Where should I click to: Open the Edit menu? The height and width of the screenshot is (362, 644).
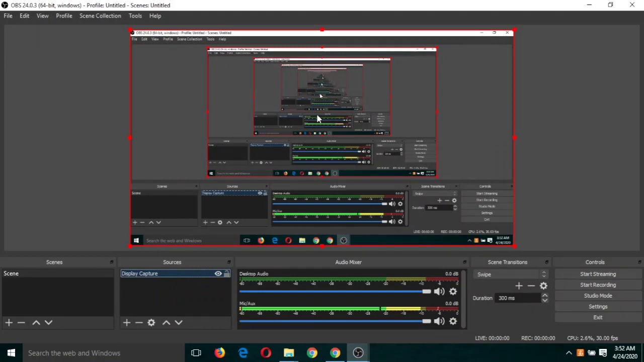[24, 16]
